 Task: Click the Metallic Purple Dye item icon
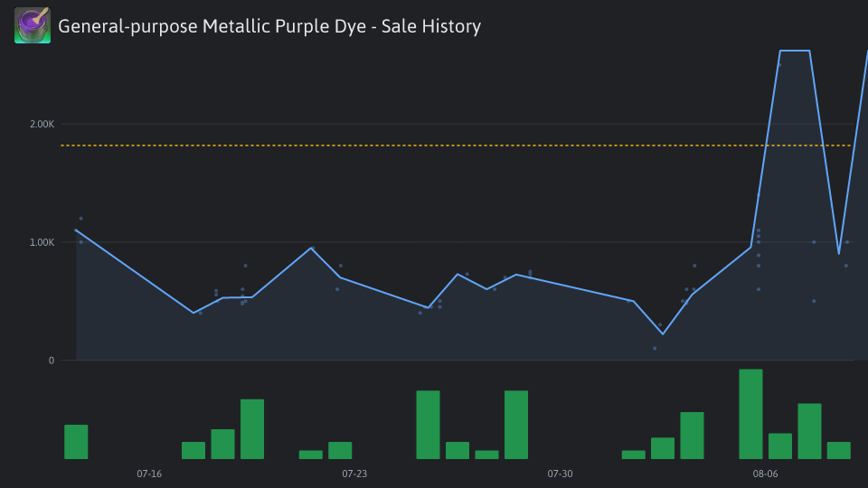[x=33, y=25]
